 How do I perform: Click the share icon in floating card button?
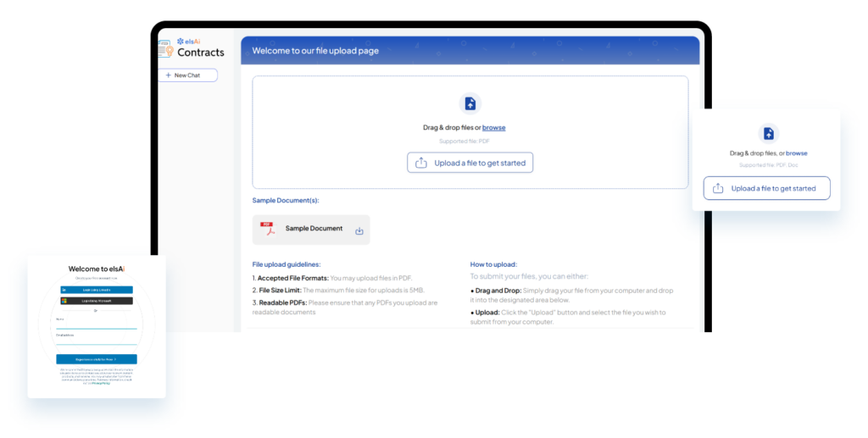click(718, 188)
